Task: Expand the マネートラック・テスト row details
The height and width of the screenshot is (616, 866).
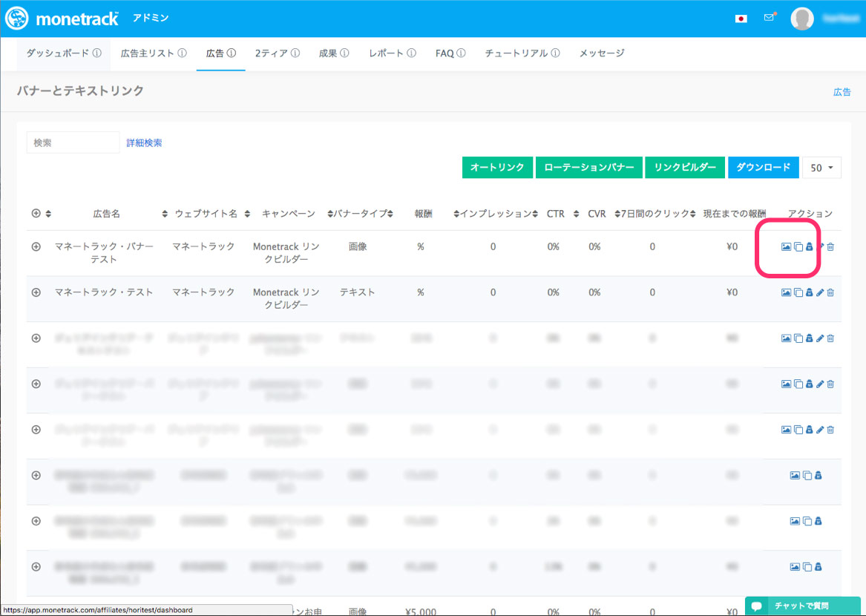Action: [36, 293]
